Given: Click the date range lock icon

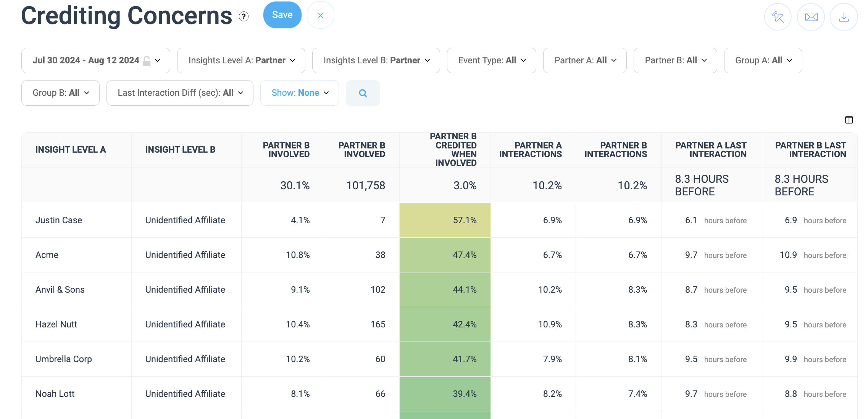Looking at the screenshot, I should pos(147,61).
